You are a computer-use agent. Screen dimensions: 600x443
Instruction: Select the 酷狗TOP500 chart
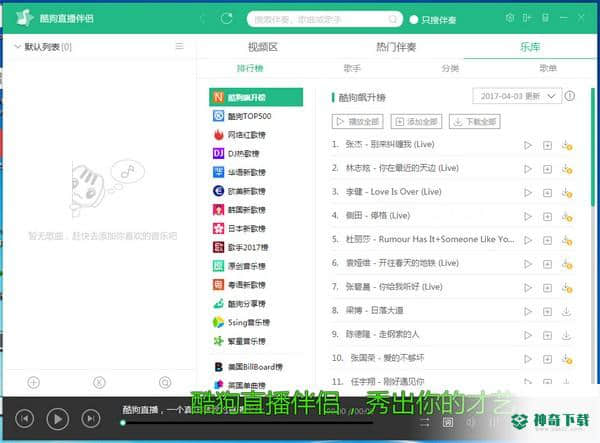click(256, 116)
